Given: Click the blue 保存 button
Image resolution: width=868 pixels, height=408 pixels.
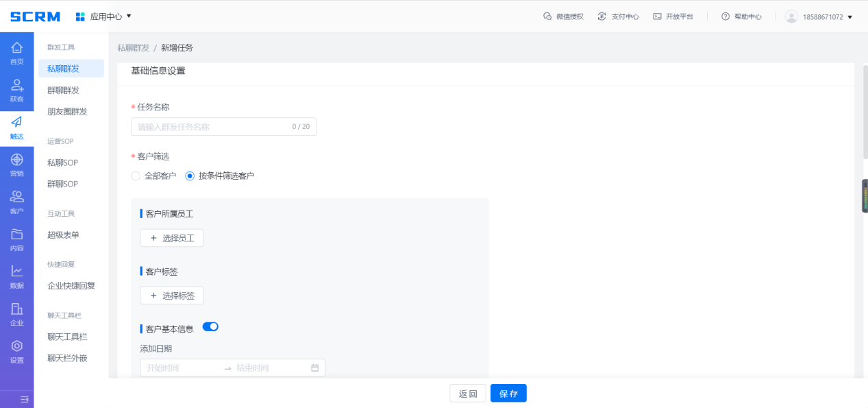Looking at the screenshot, I should pos(508,394).
